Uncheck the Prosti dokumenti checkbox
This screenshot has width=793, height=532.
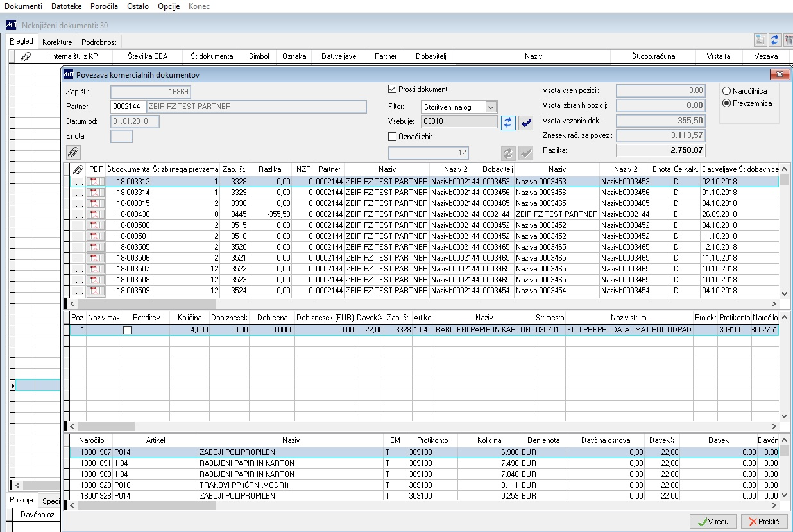(x=393, y=89)
